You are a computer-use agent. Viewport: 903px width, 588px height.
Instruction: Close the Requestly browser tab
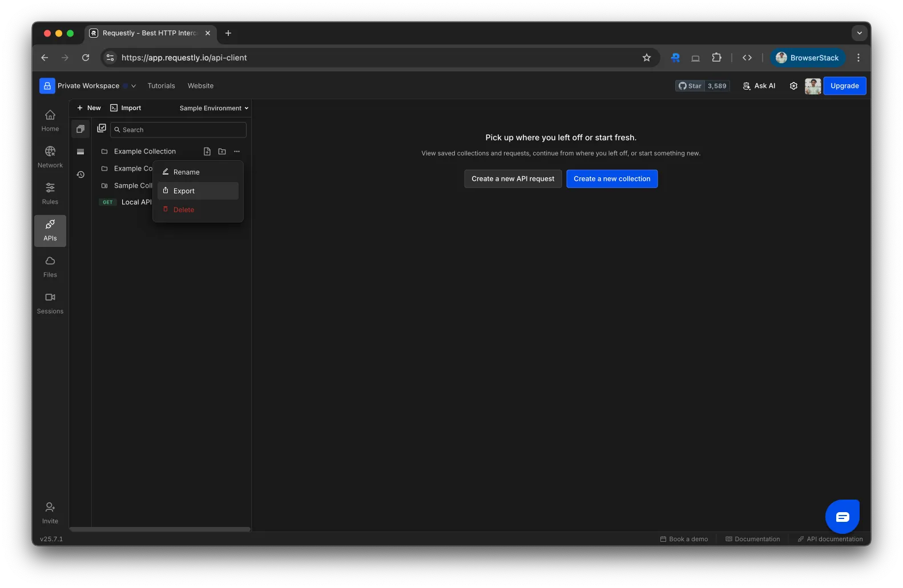(208, 33)
